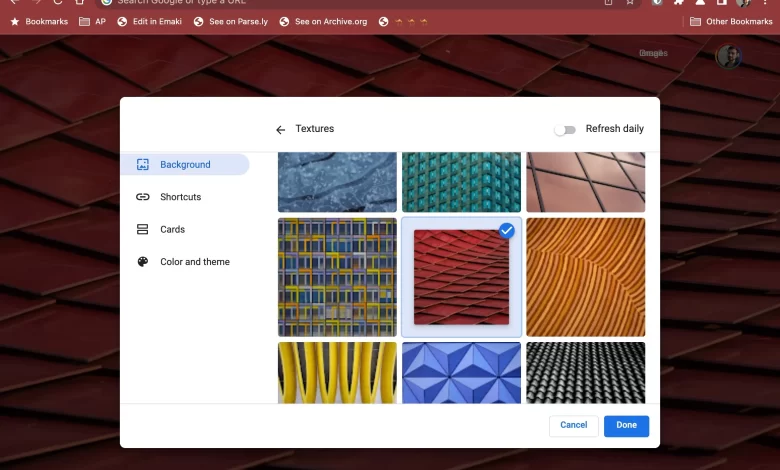Click the profile avatar on the page

pos(729,57)
